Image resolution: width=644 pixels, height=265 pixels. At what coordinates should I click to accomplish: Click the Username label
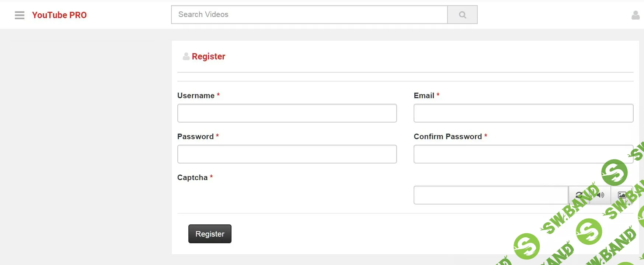point(196,96)
